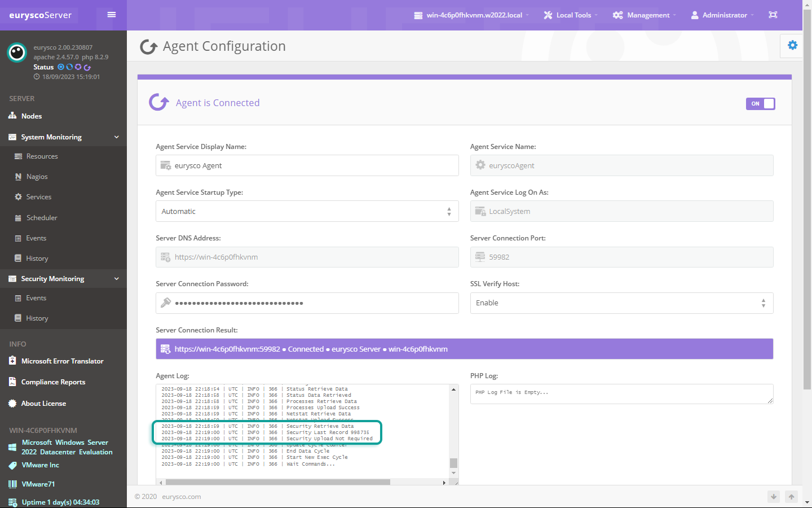This screenshot has height=508, width=812.
Task: Click the Windows logo icon in the sidebar
Action: point(12,447)
